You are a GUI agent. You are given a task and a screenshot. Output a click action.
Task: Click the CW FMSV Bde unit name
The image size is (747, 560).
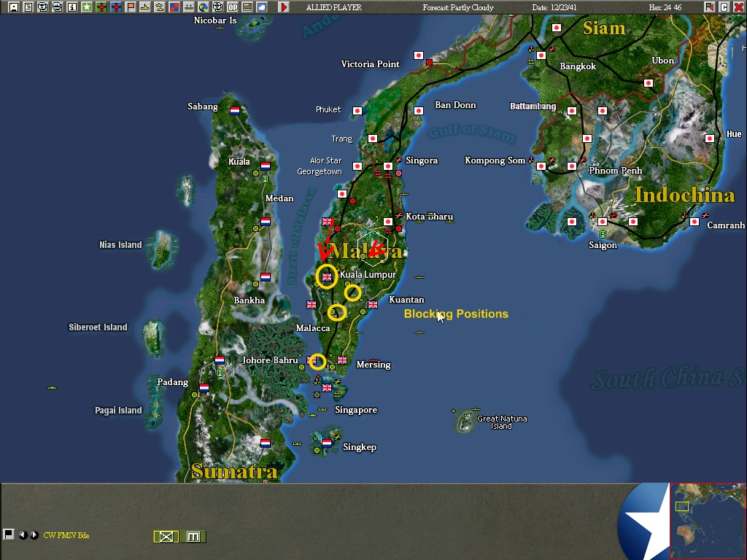pos(66,535)
